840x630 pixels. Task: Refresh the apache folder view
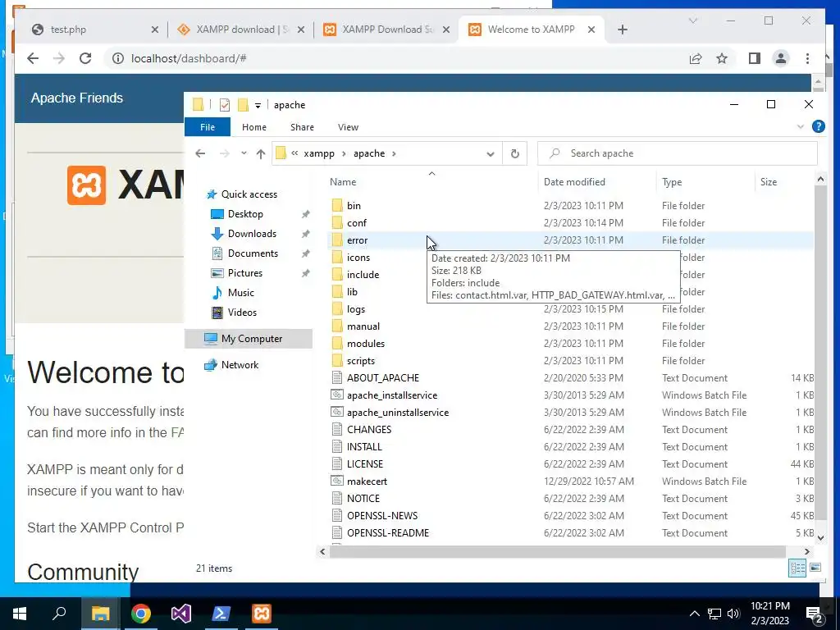point(515,153)
